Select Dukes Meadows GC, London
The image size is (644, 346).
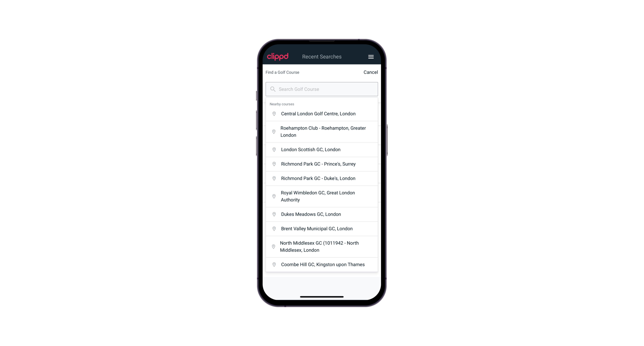tap(322, 214)
